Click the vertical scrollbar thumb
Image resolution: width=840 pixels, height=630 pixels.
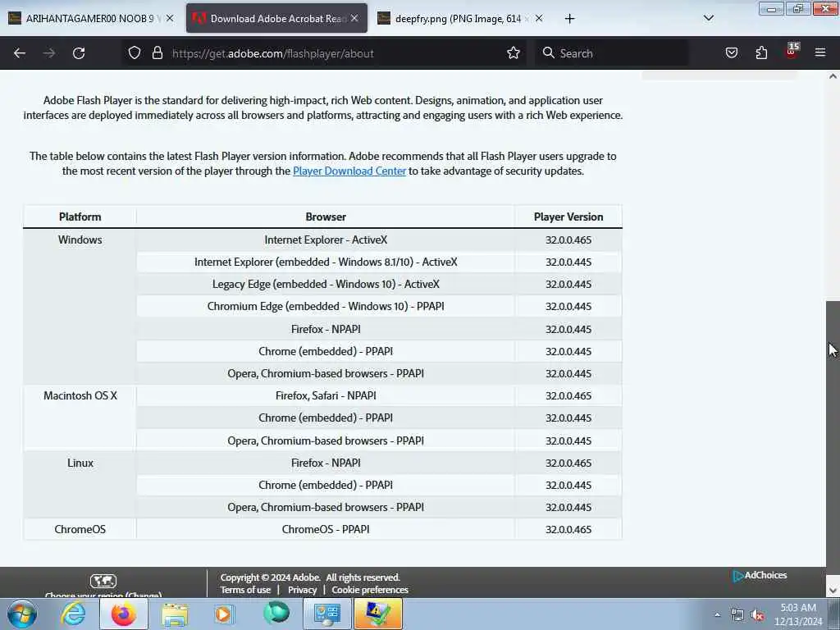coord(833,436)
